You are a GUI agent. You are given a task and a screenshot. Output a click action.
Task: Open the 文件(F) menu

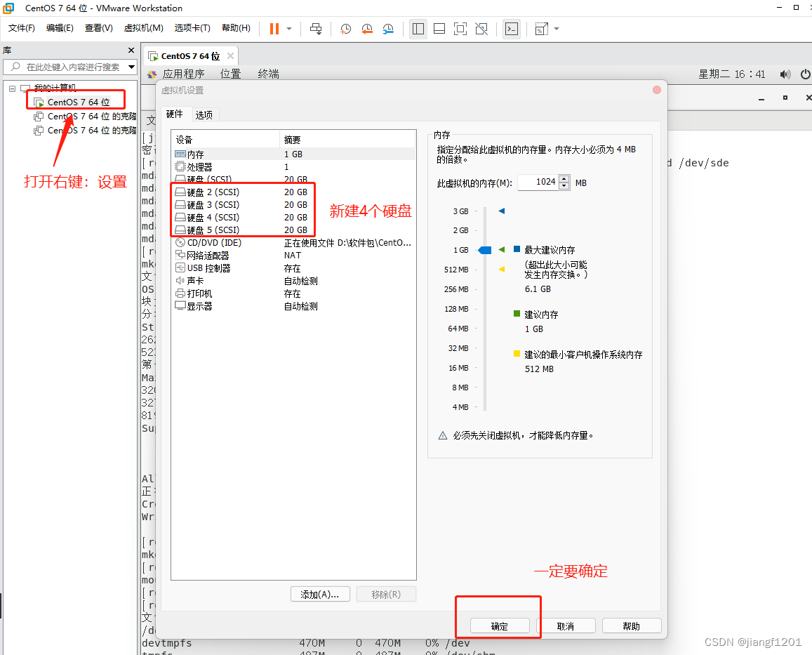(x=22, y=28)
